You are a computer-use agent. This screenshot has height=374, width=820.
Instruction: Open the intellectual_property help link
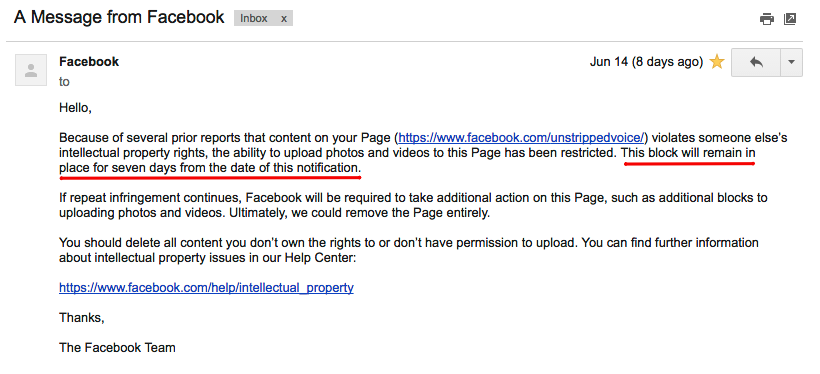coord(206,287)
